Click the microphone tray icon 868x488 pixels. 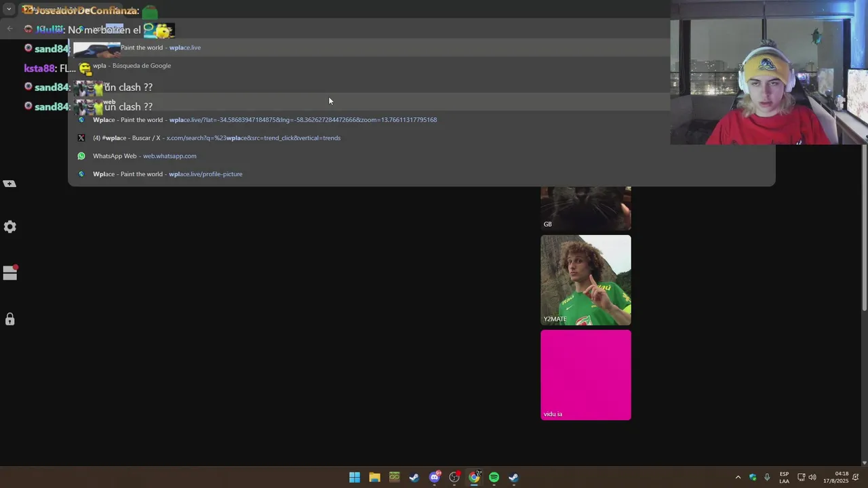(767, 477)
